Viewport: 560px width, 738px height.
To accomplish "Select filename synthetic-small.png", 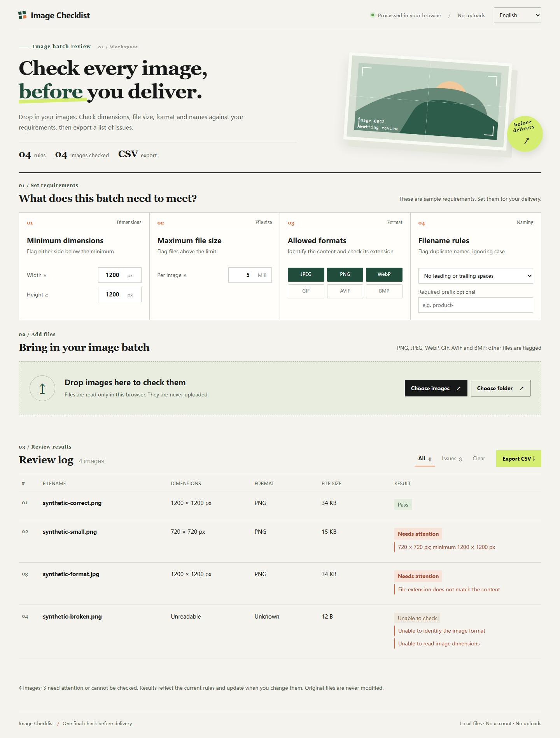I will pyautogui.click(x=70, y=532).
